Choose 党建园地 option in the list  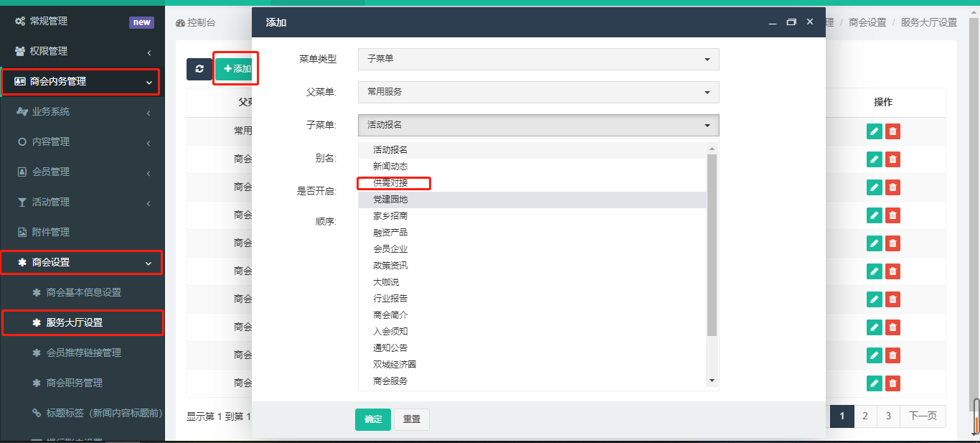390,200
